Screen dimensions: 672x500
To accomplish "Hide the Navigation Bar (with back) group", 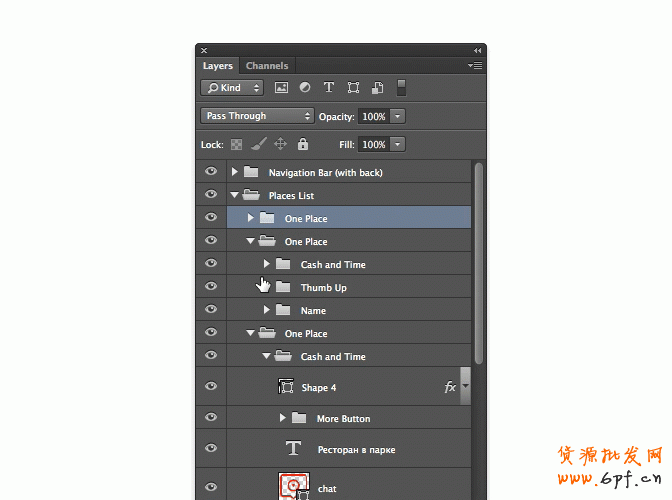I will pyautogui.click(x=211, y=173).
